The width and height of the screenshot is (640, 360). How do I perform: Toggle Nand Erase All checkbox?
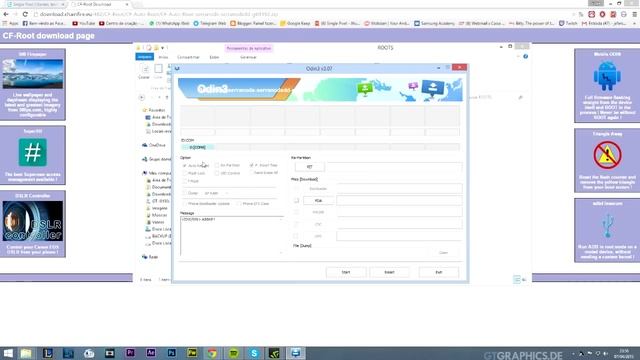point(251,173)
